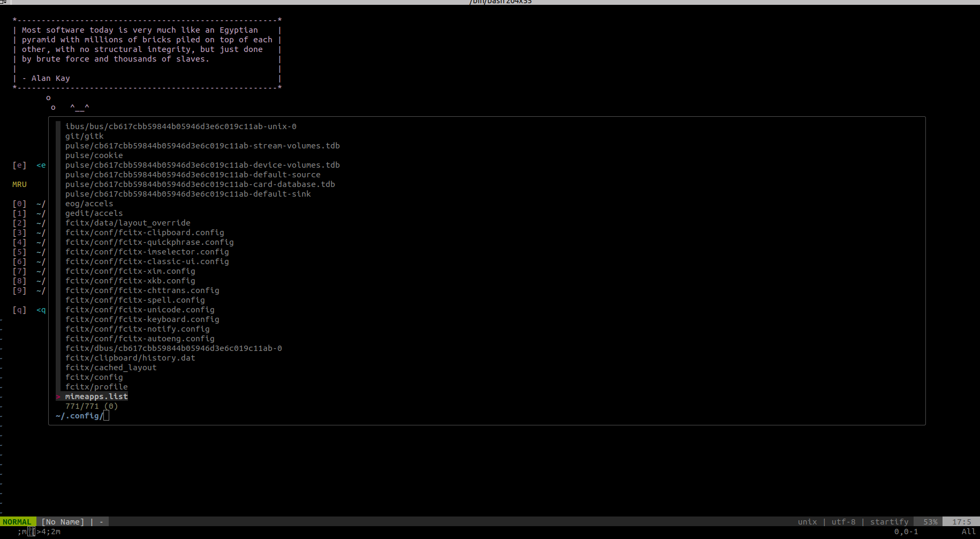The width and height of the screenshot is (980, 539).
Task: Click startify filetype indicator
Action: point(889,522)
